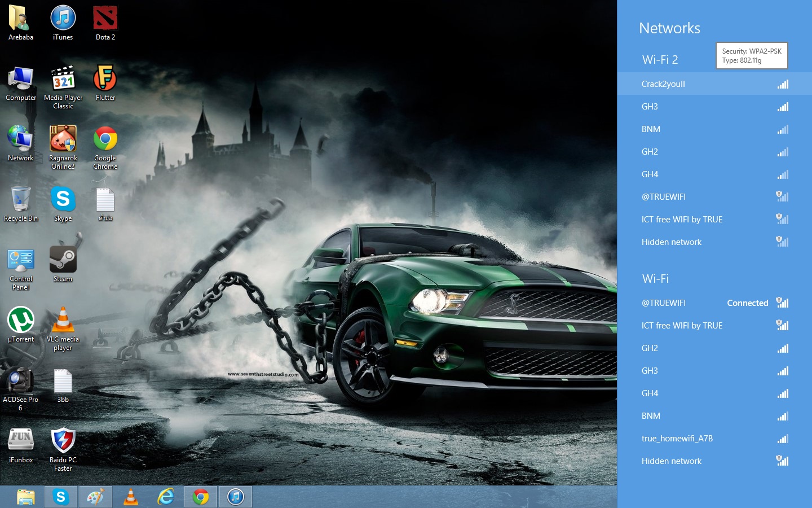Image resolution: width=812 pixels, height=508 pixels.
Task: Launch Steam from the desktop
Action: click(x=63, y=261)
